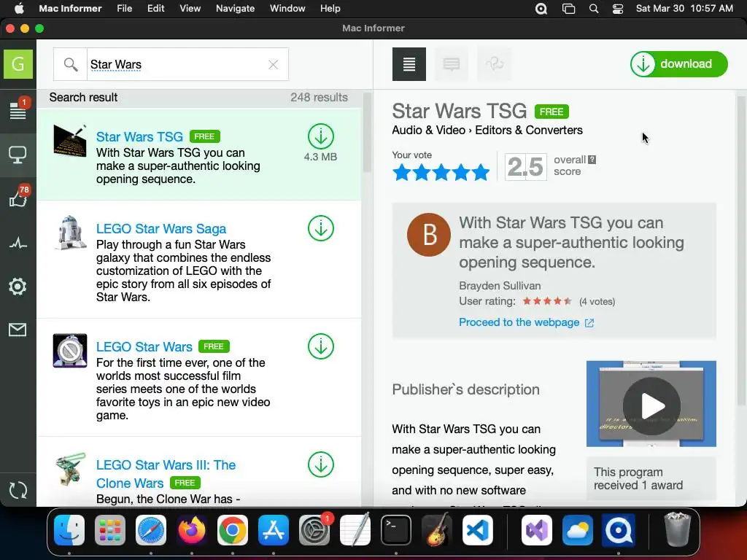Open the news feed sidebar icon with badge 1

coord(18,109)
